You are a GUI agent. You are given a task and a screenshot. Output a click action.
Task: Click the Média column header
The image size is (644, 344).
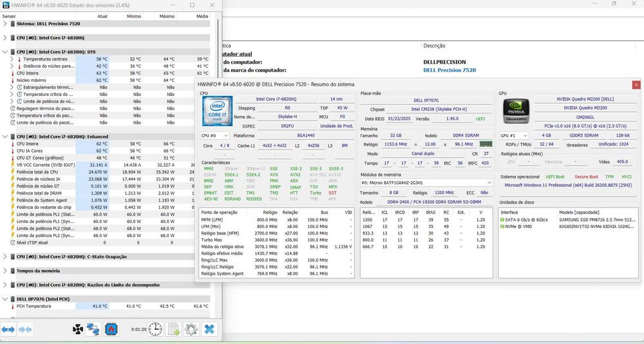[202, 17]
